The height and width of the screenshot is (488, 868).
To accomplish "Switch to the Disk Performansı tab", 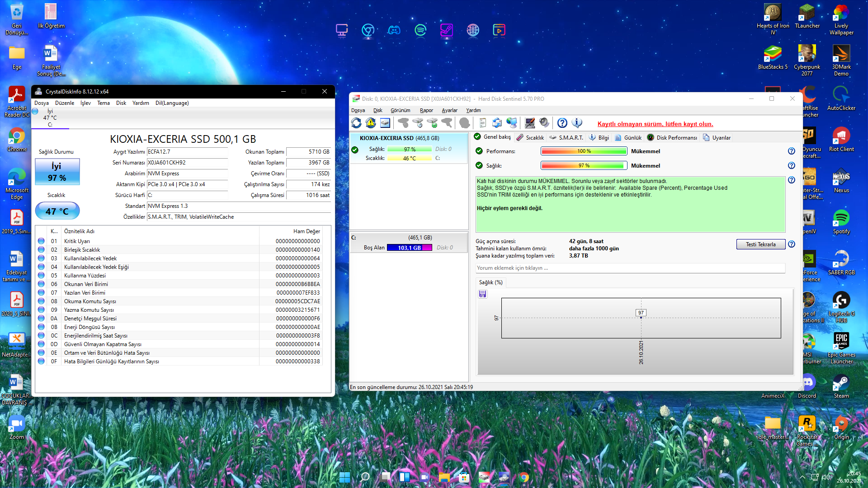I will point(672,138).
